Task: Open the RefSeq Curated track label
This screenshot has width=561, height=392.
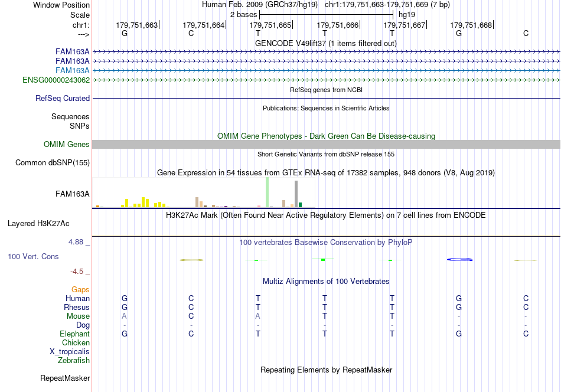Action: (63, 99)
